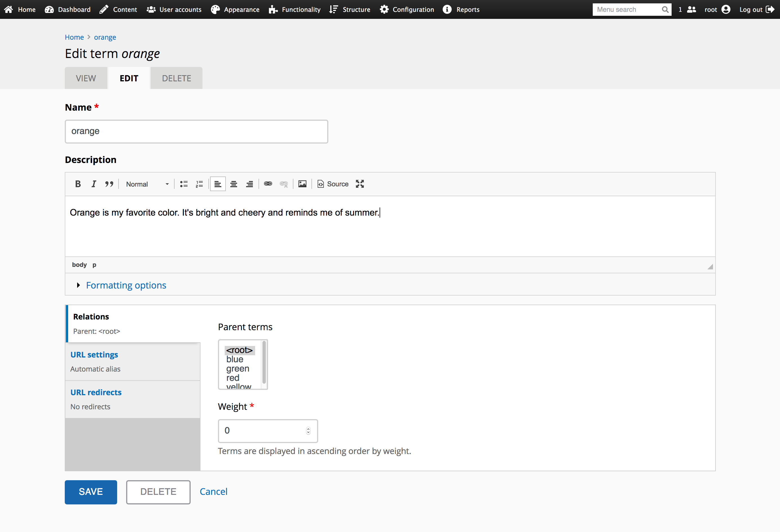Switch to the VIEW tab
The width and height of the screenshot is (780, 532).
(x=85, y=78)
